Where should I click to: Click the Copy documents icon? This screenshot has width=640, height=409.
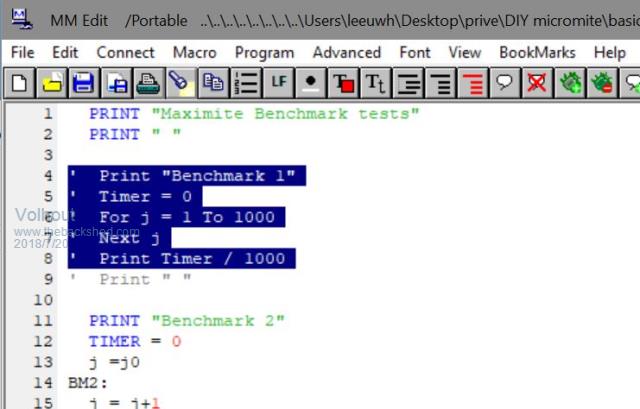212,82
